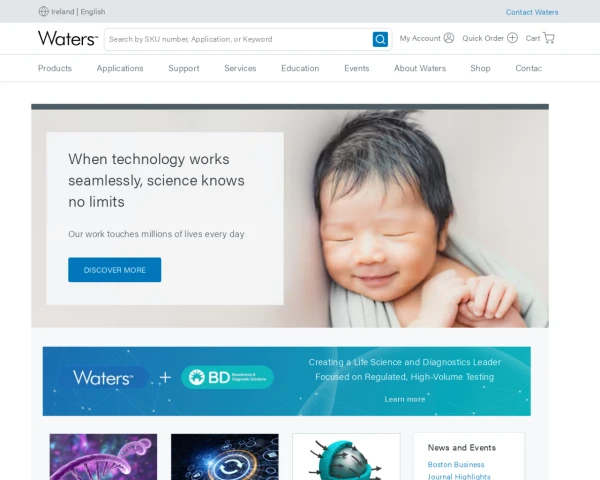Expand the Support navigation item
This screenshot has height=480, width=600.
pos(184,68)
